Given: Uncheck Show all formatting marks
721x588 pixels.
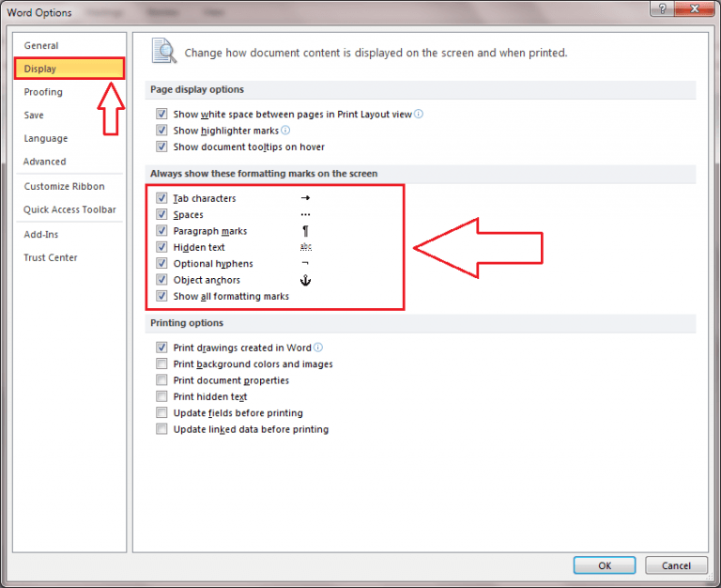Looking at the screenshot, I should pos(161,296).
